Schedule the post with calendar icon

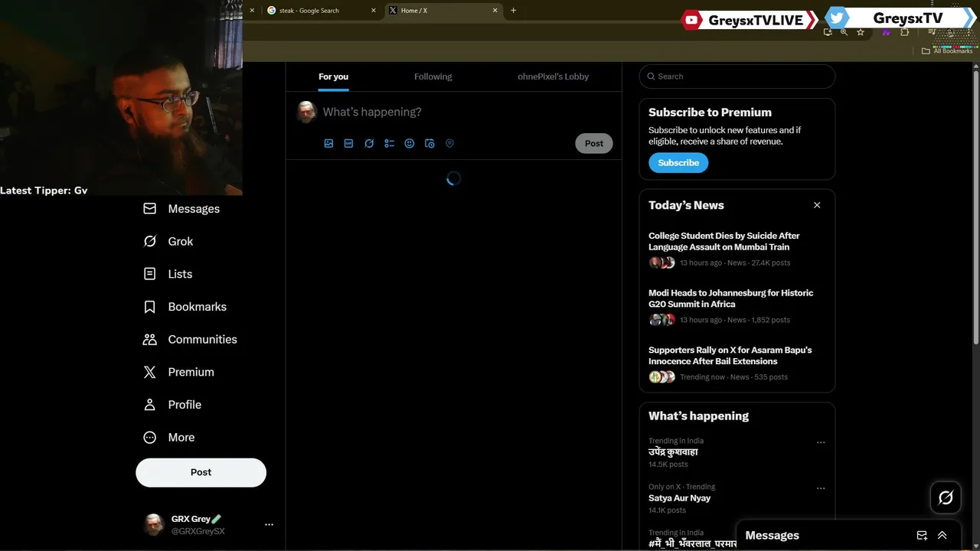pos(430,143)
